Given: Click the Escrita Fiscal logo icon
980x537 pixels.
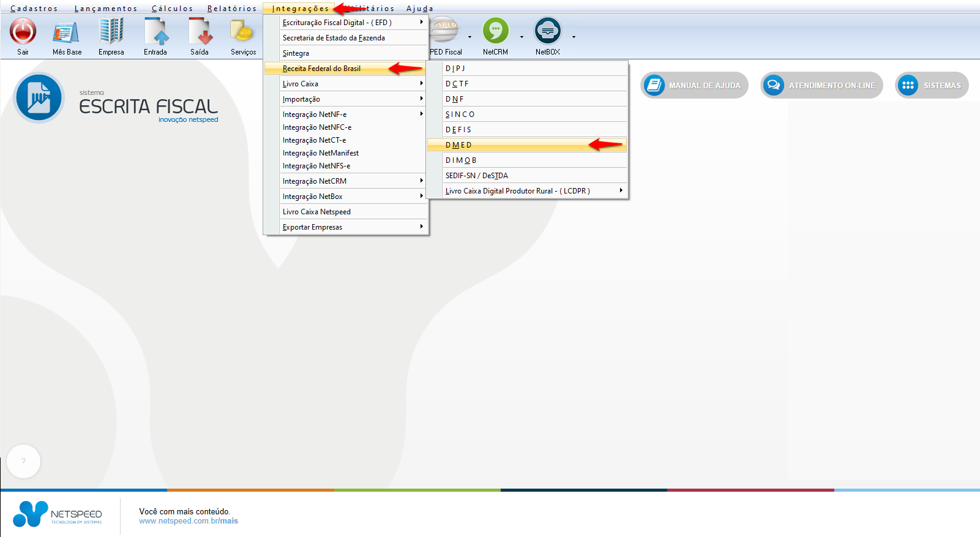Looking at the screenshot, I should (39, 98).
